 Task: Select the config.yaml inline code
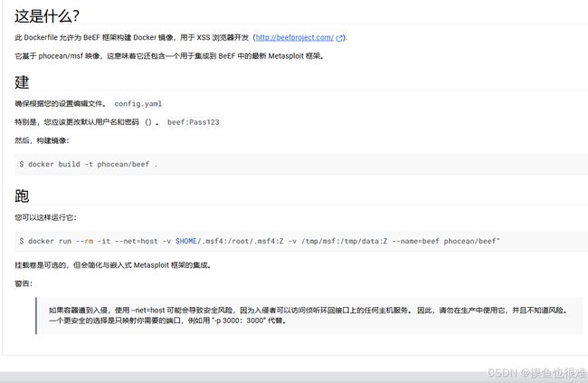138,103
